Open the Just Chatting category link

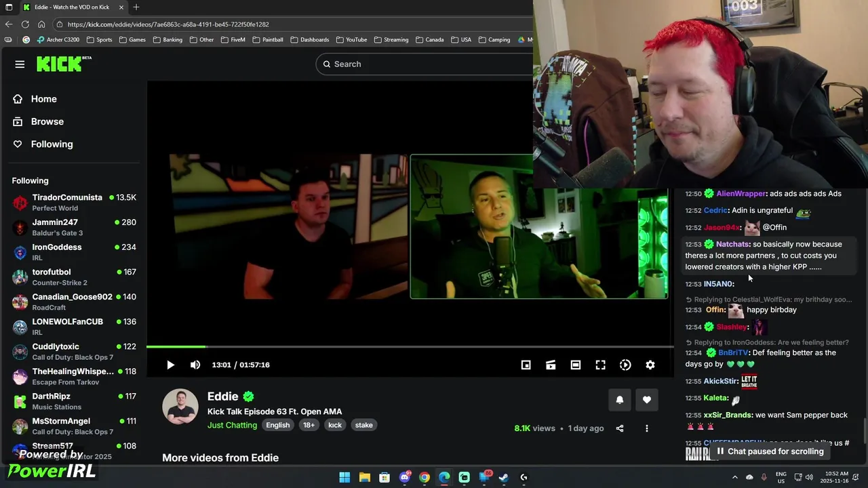pyautogui.click(x=232, y=425)
